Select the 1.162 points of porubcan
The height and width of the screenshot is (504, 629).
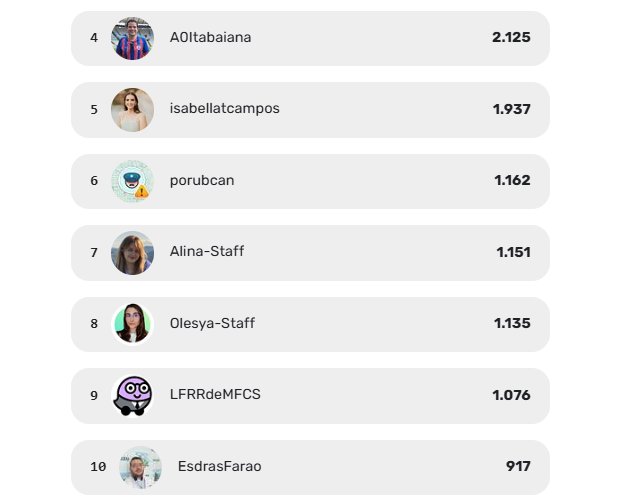512,180
